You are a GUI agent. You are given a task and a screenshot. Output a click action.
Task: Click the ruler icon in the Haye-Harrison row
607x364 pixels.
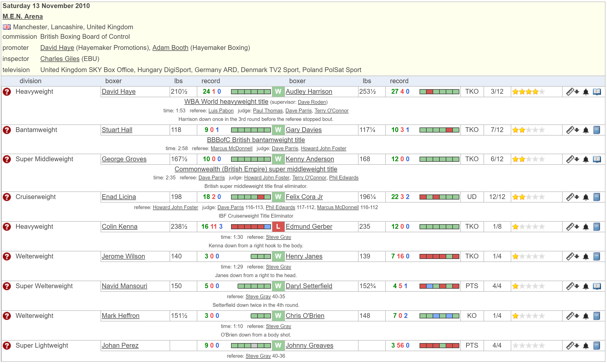pos(570,92)
